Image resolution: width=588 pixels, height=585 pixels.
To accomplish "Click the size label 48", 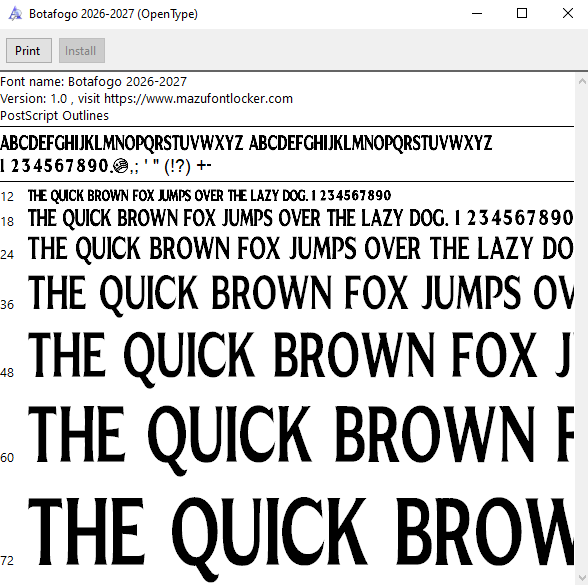I will (x=7, y=373).
